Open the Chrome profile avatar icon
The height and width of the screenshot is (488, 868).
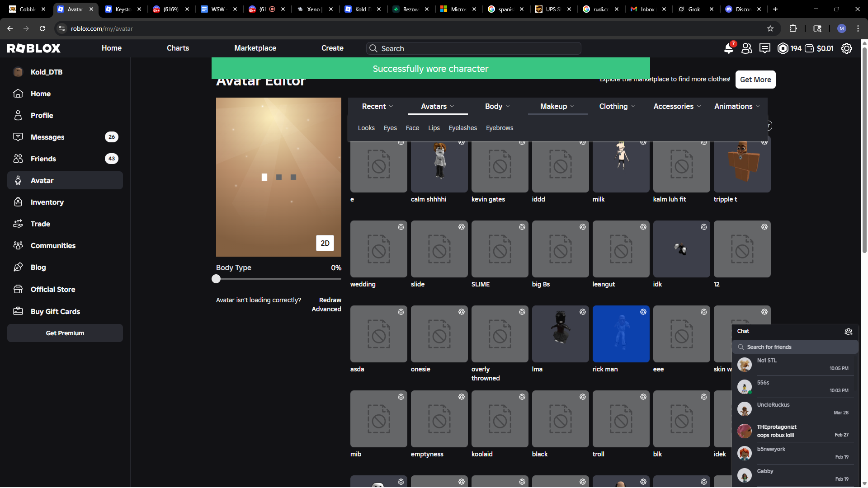(x=842, y=28)
